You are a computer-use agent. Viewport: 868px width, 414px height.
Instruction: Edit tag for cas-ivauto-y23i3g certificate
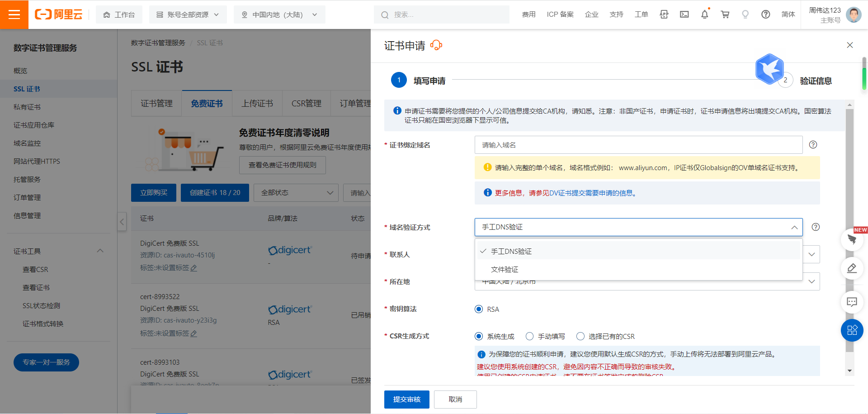tap(194, 333)
